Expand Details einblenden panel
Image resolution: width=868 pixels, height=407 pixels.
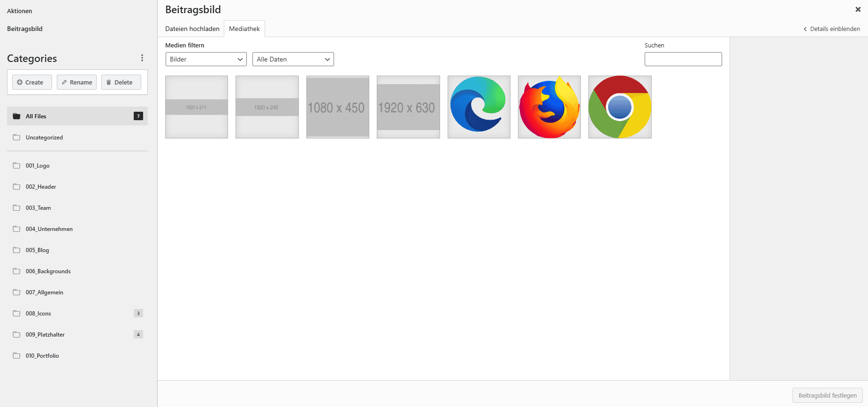click(832, 29)
